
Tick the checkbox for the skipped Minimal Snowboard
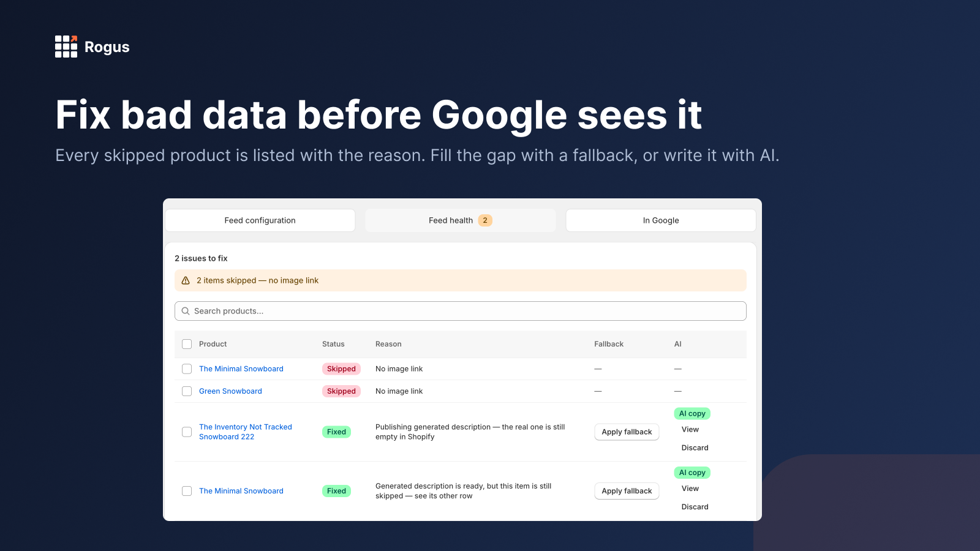click(x=187, y=369)
